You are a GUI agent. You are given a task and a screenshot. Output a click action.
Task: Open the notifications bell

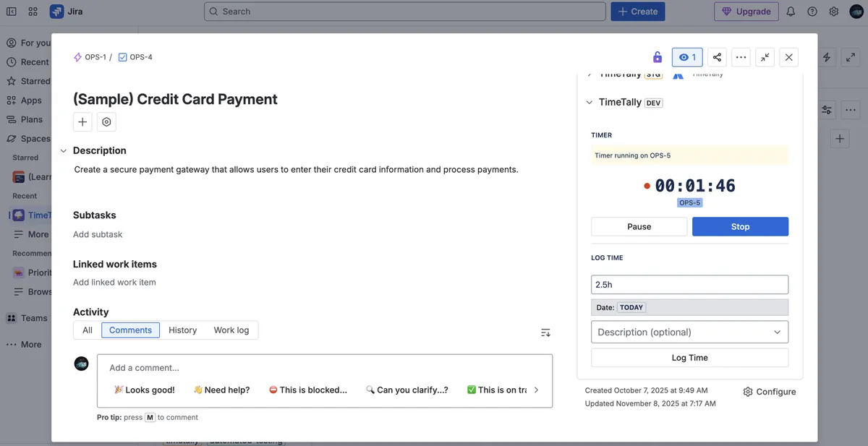pos(791,12)
